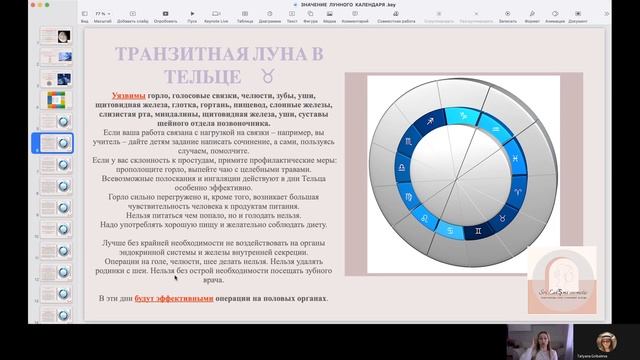Select slide 4 thumbnail with colorful square
This screenshot has width=640, height=360.
pyautogui.click(x=56, y=100)
